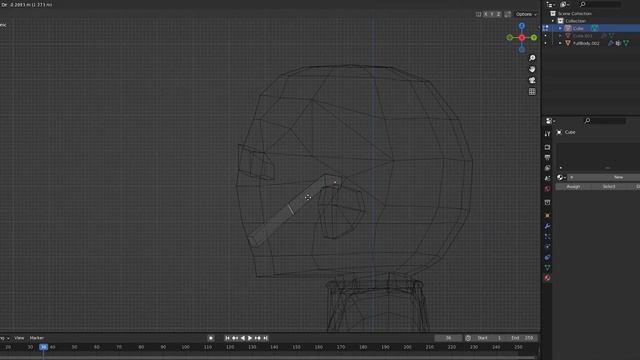Select the Cube.001 object in outliner
The height and width of the screenshot is (360, 640).
pos(582,36)
